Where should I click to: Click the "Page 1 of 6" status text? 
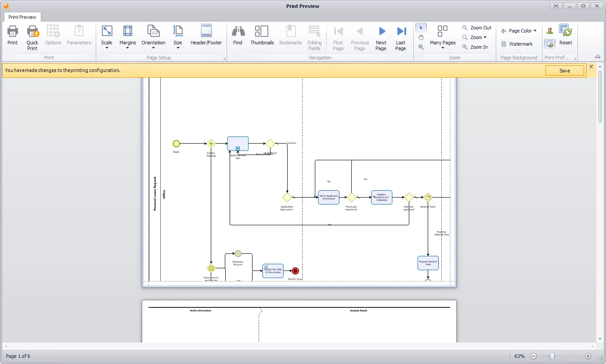18,356
